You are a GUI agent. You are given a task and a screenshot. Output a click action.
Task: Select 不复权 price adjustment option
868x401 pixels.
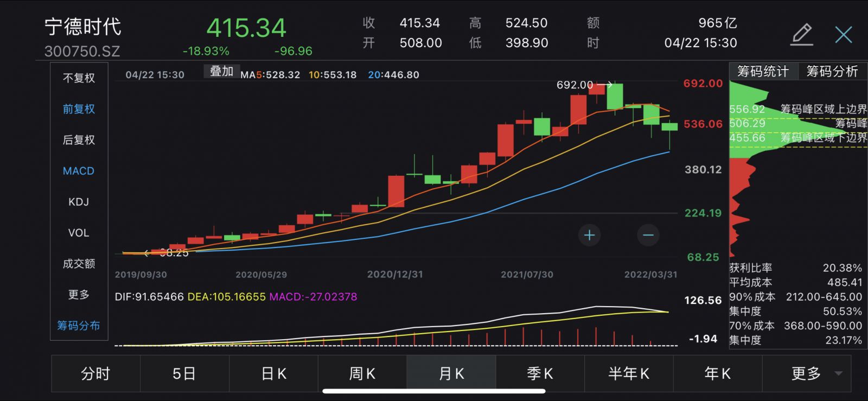[x=79, y=78]
